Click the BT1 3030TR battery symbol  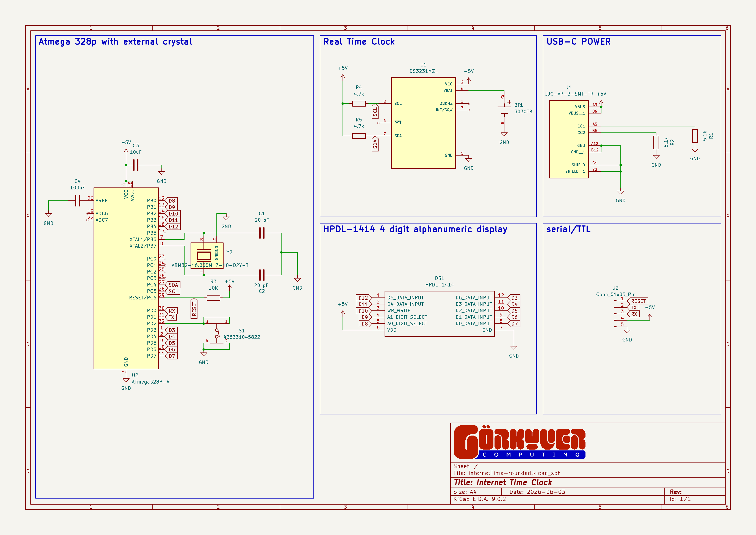pos(504,110)
